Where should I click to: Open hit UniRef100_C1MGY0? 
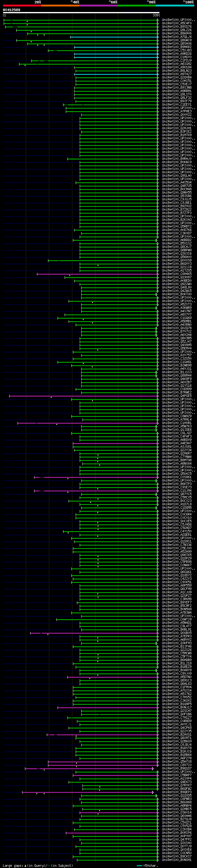coord(176,57)
